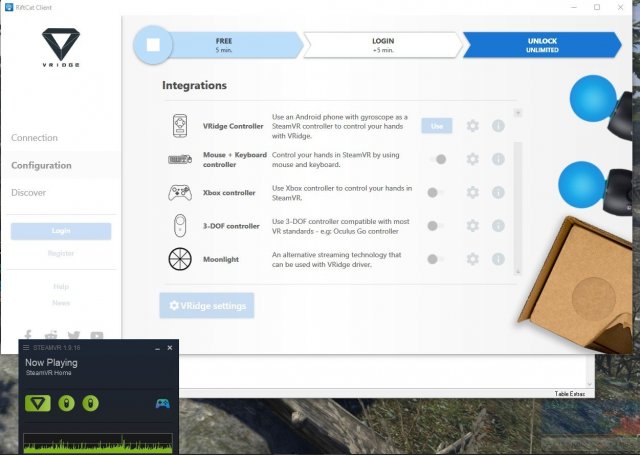Enable the Moonlight switch
Screen dimensions: 640x455
point(436,259)
